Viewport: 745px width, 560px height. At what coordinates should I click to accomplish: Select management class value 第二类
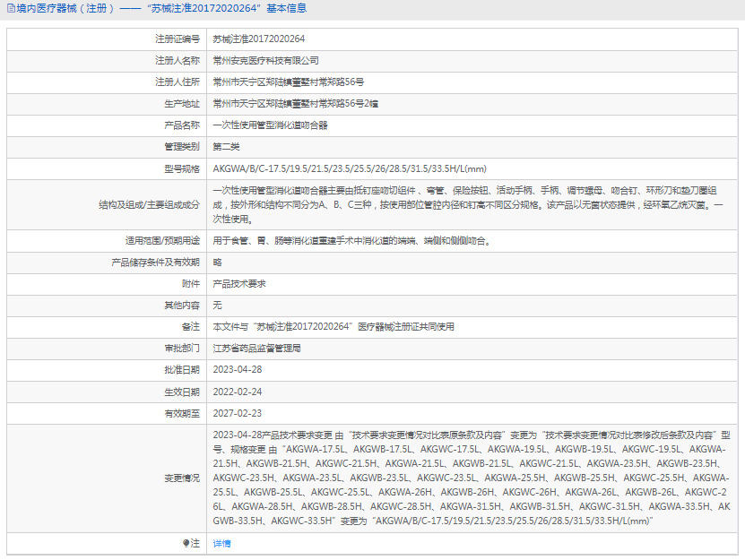point(226,146)
